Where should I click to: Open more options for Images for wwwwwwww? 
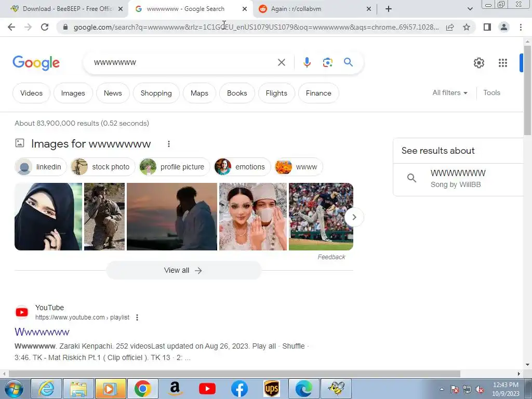point(169,144)
